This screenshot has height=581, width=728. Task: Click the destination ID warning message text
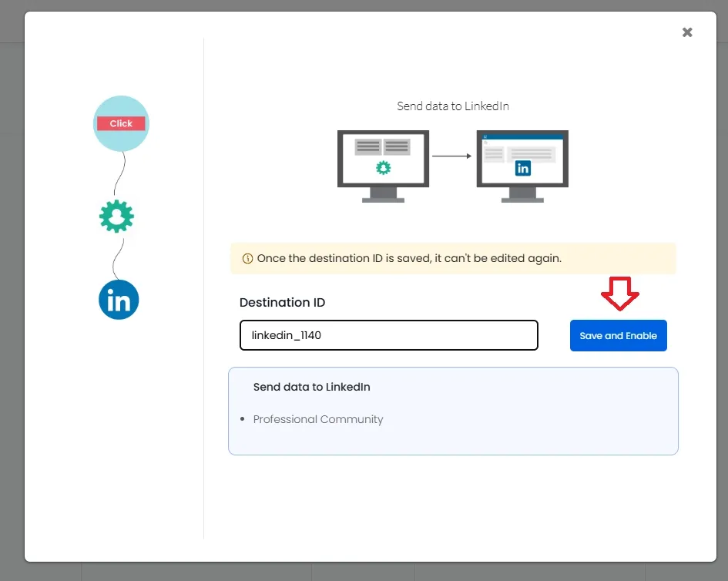(409, 258)
